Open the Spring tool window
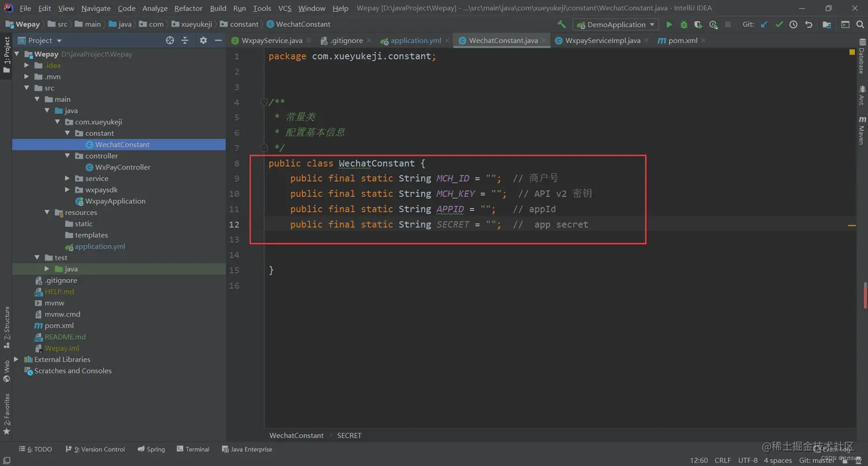Screen dimensions: 868x466 (151, 449)
